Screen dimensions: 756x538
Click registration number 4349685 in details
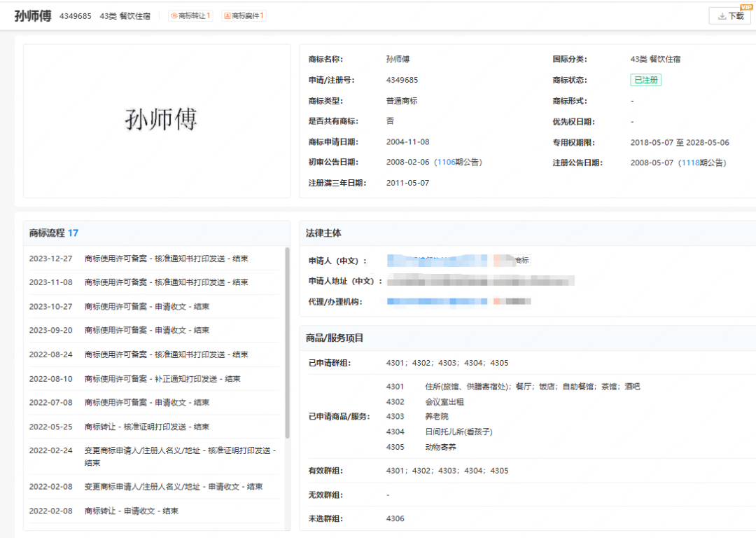tap(402, 80)
